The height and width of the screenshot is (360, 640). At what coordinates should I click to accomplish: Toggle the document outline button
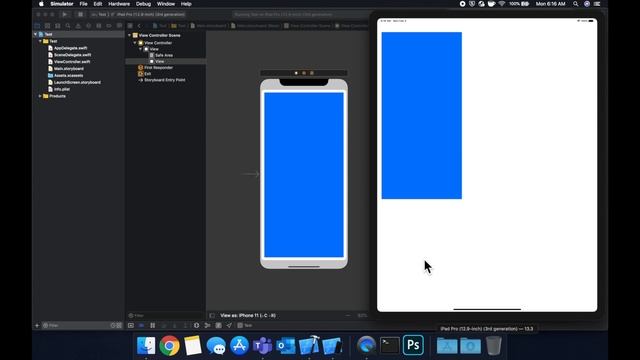click(x=212, y=315)
